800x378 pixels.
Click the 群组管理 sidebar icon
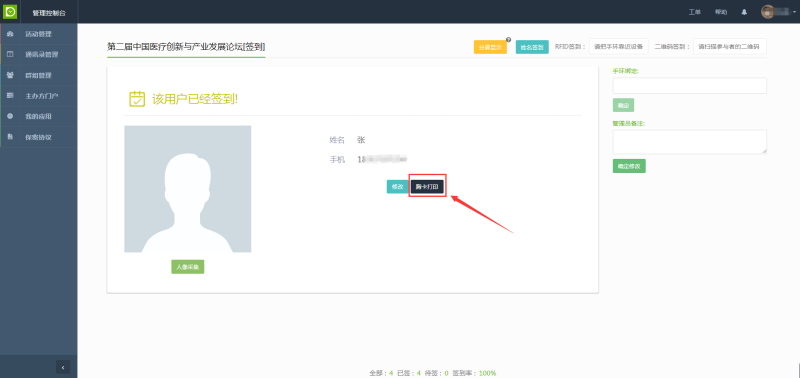pos(10,75)
